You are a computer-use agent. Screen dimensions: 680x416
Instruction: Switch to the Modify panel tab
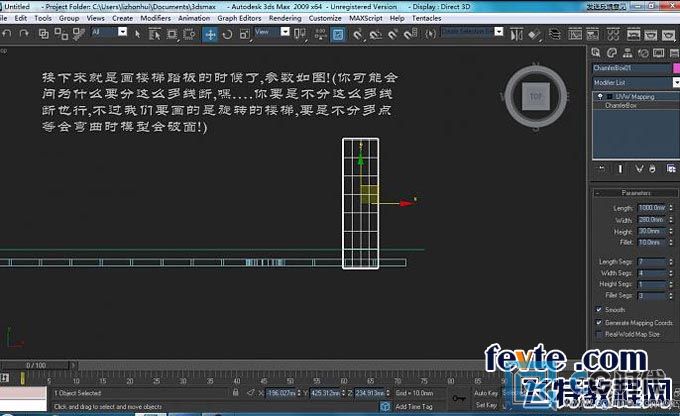tap(612, 53)
